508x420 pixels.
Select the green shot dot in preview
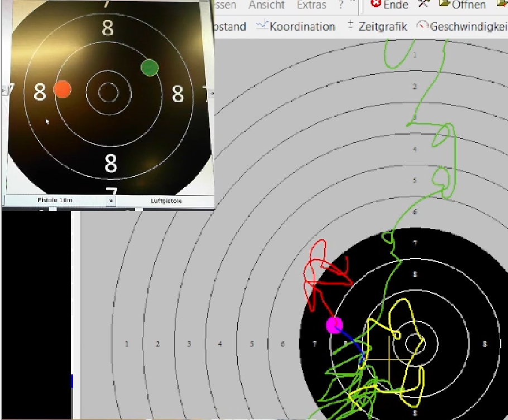[x=150, y=68]
